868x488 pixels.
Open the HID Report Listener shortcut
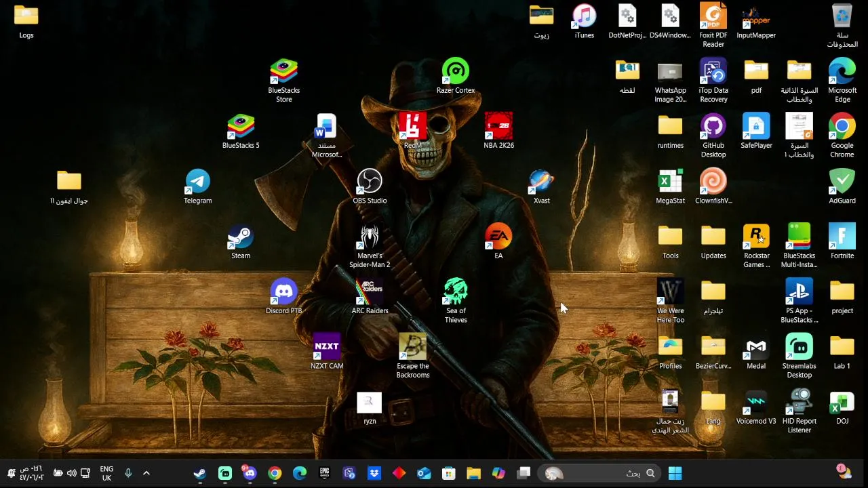tap(800, 411)
